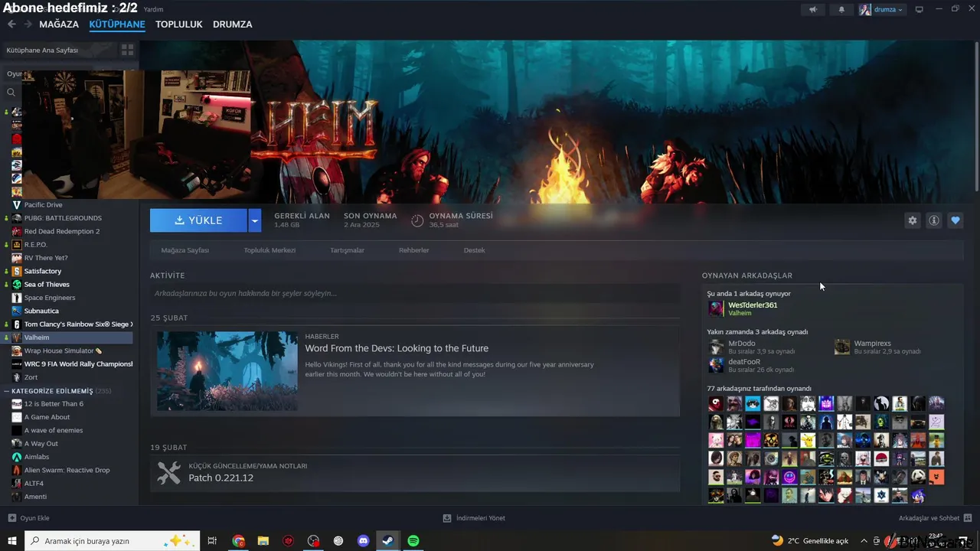Click the library search magnifier icon
This screenshot has height=551, width=980.
coord(11,92)
